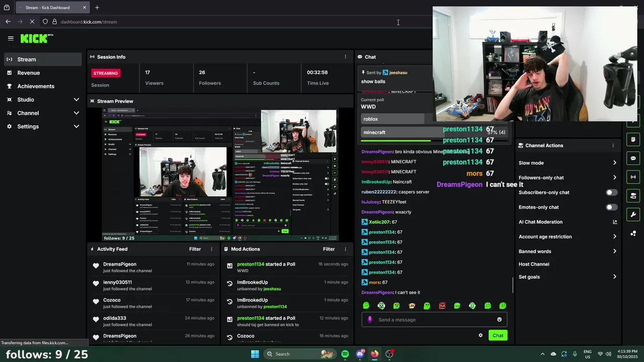The width and height of the screenshot is (644, 362).
Task: Click the broadcast signal icon in right sidebar
Action: point(633,177)
